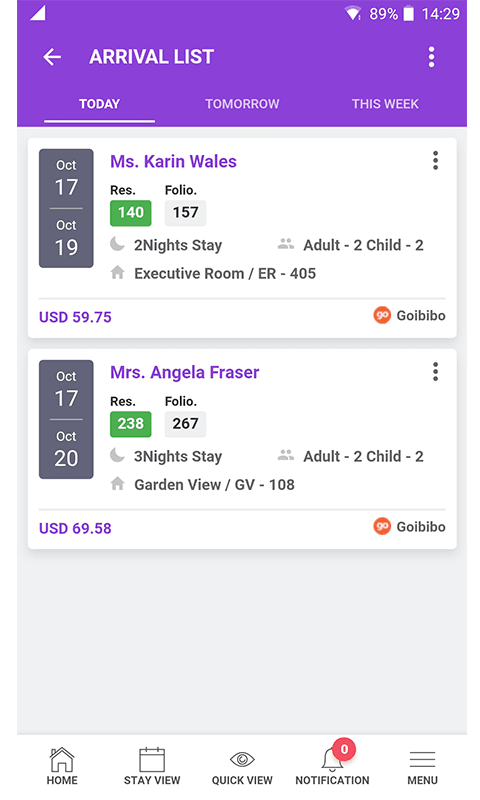
Task: Open guest Ms. Karin Wales
Action: tap(173, 162)
